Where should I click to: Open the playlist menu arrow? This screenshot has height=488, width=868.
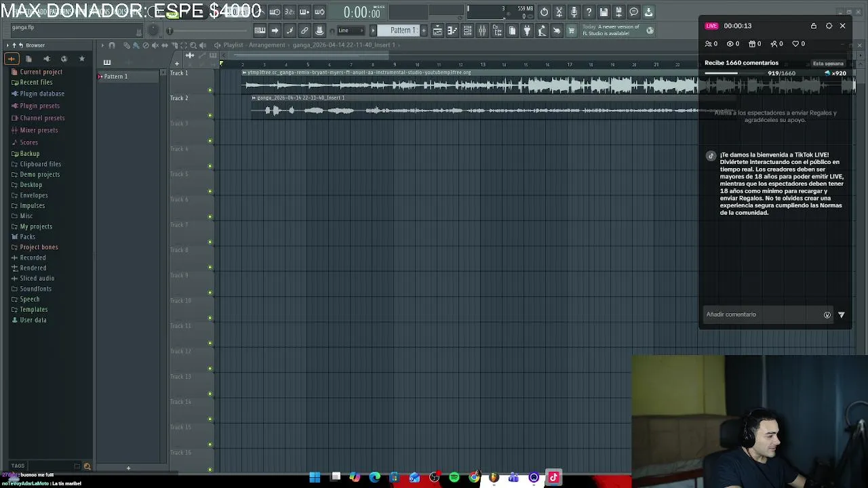click(x=102, y=45)
